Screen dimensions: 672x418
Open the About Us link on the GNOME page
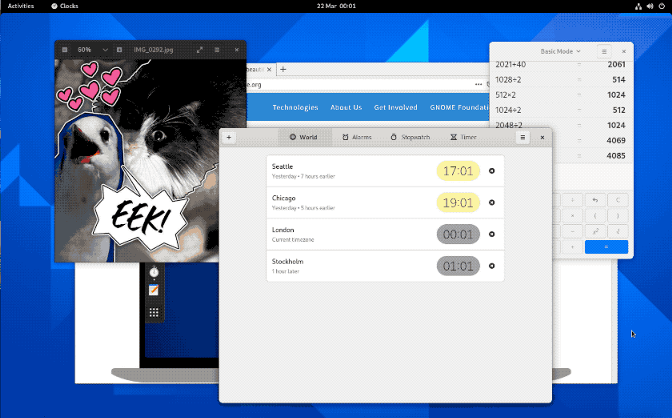click(346, 107)
